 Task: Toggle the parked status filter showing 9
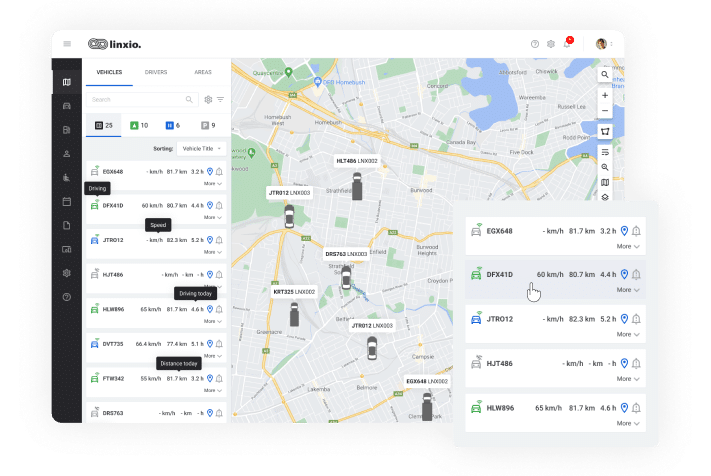[x=207, y=125]
